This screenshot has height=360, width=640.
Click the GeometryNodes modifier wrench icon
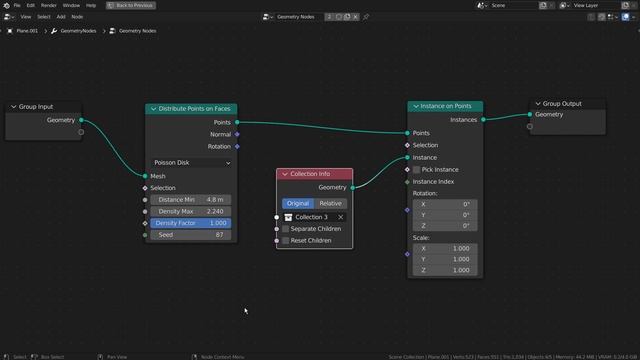54,31
